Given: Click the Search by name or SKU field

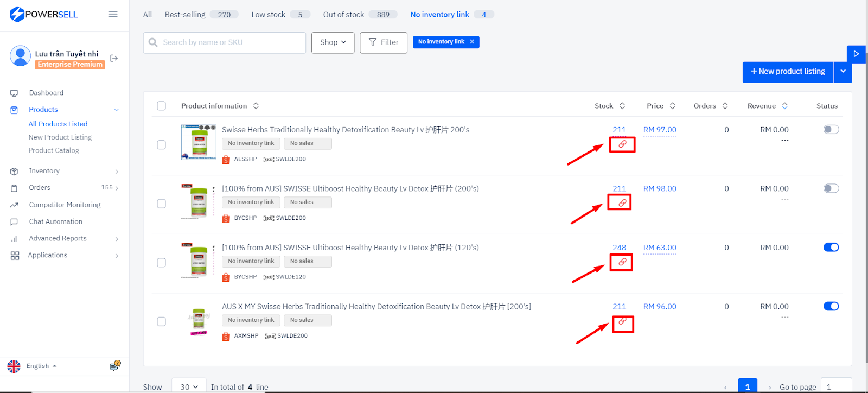Looking at the screenshot, I should [x=225, y=42].
